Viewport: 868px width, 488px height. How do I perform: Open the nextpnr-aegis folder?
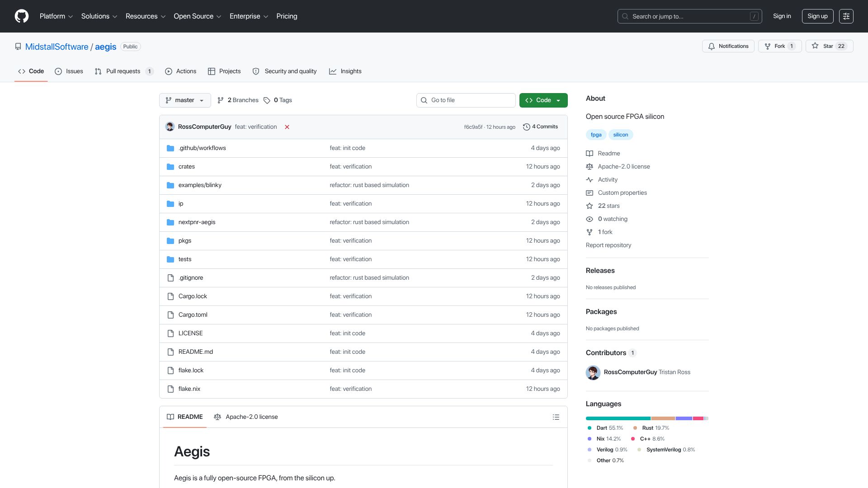197,222
